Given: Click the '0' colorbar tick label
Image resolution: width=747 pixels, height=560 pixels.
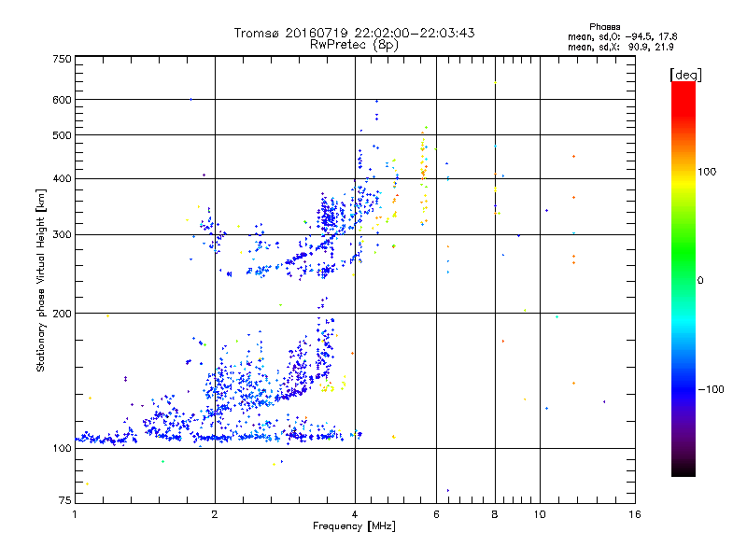Looking at the screenshot, I should coord(700,281).
